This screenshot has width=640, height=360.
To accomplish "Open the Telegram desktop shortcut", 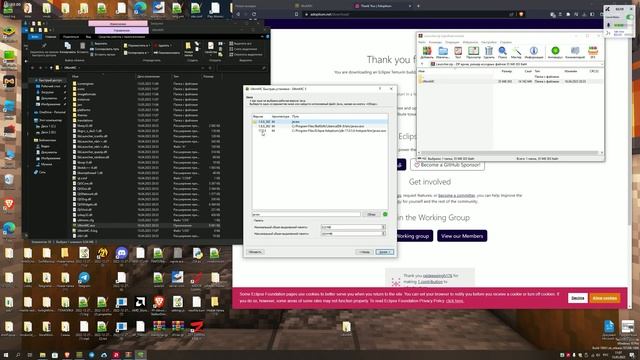I will tap(84, 278).
